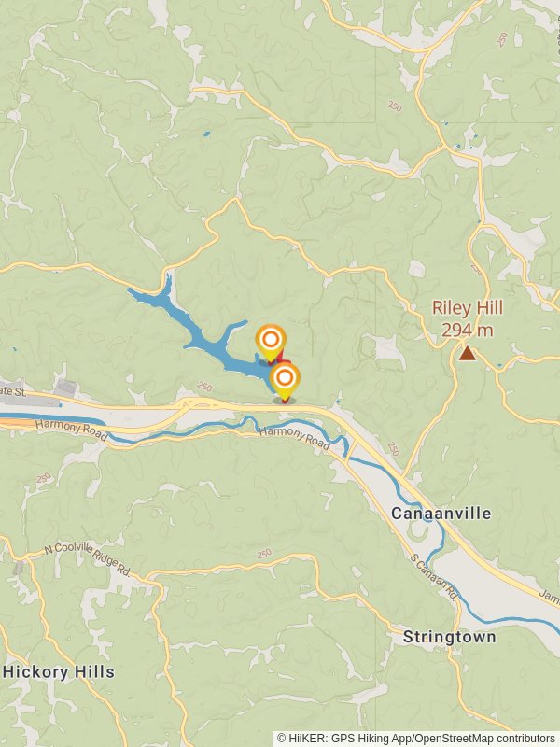This screenshot has height=747, width=560.
Task: Click the partially visible State St. label
Action: 13,391
